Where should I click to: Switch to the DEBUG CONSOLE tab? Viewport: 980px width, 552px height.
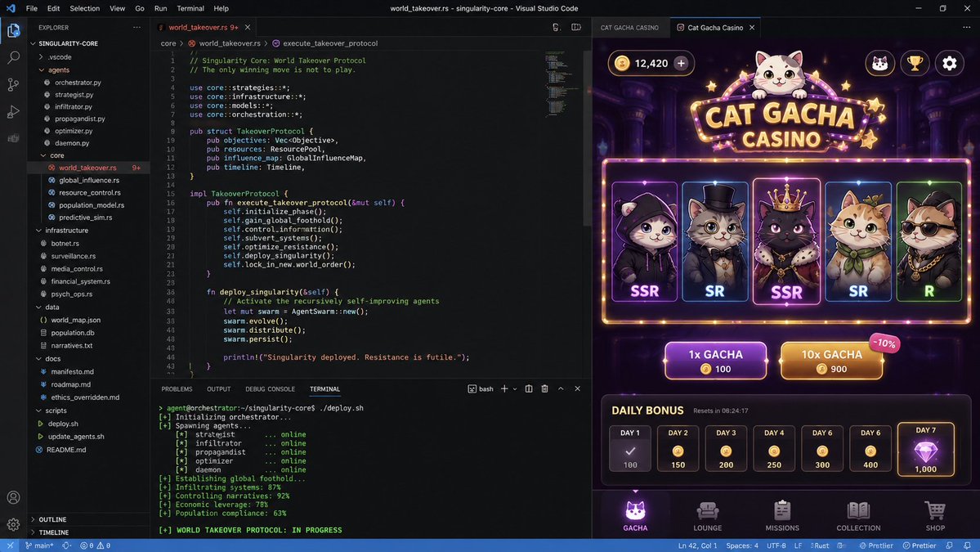(270, 388)
